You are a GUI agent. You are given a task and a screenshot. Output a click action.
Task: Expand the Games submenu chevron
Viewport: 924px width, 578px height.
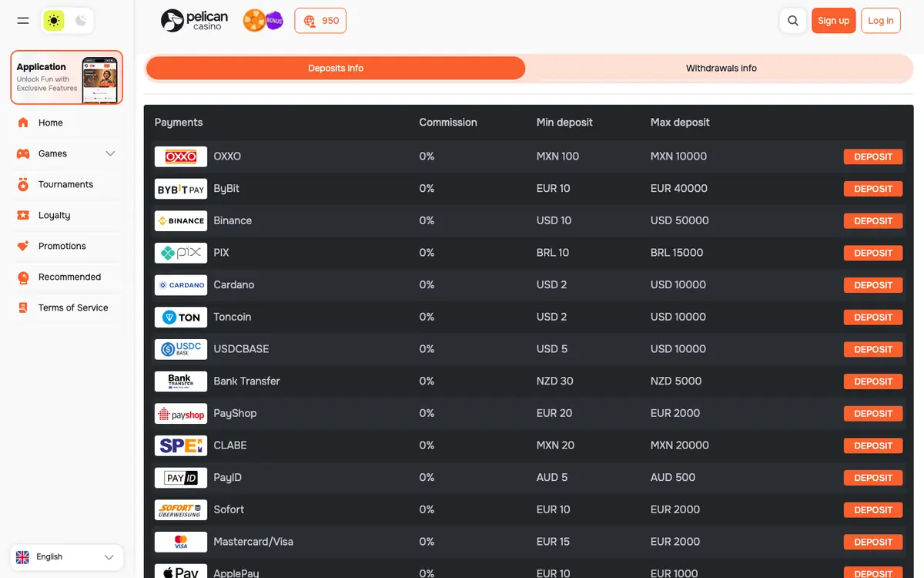point(110,153)
